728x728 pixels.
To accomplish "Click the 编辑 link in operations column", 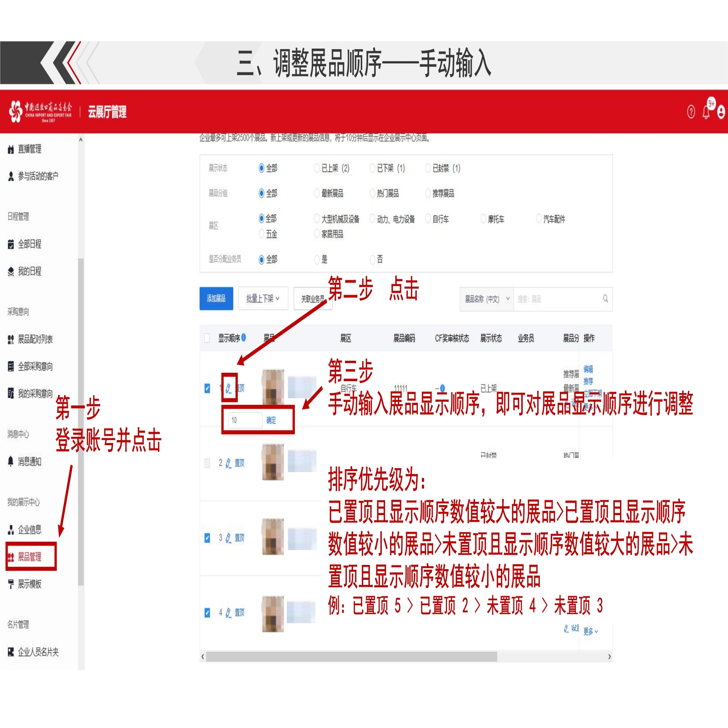I will 588,368.
